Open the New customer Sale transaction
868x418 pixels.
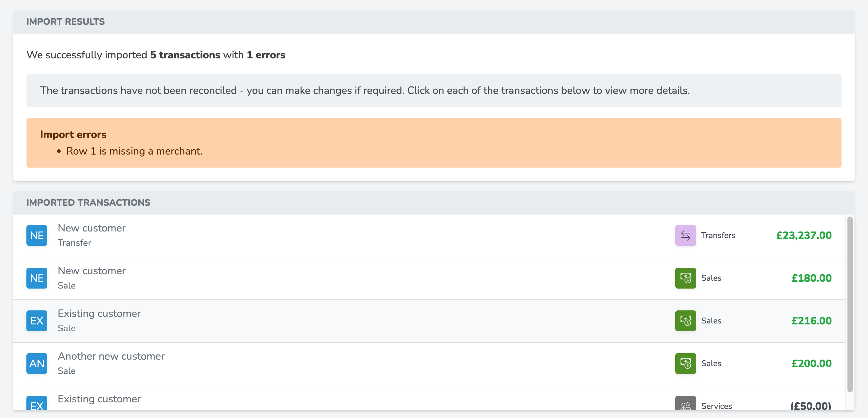coord(429,278)
